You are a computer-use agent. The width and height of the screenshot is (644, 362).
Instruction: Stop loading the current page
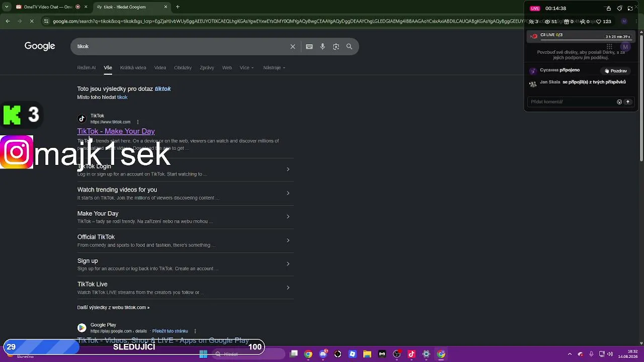tap(31, 21)
